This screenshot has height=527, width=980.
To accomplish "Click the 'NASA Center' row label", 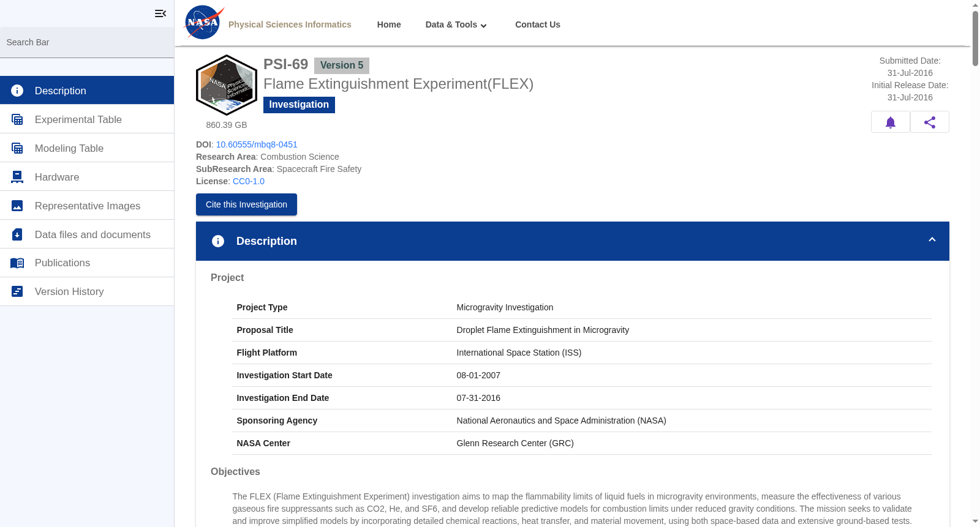I will coord(263,443).
